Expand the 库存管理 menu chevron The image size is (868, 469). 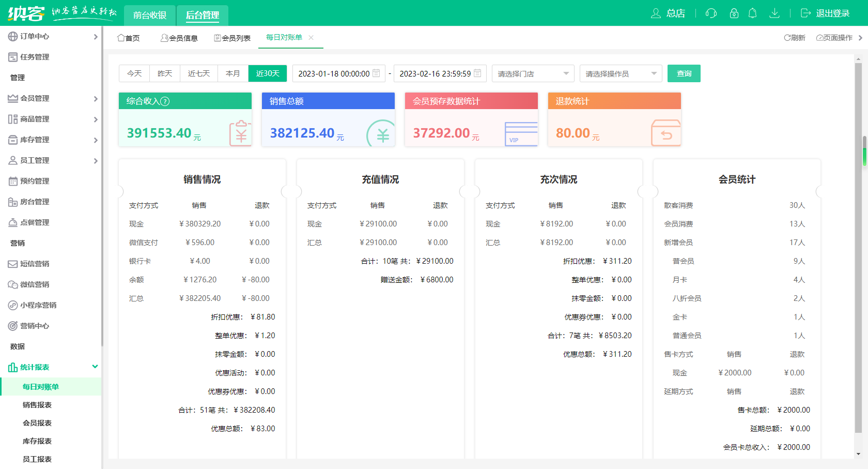pyautogui.click(x=96, y=140)
